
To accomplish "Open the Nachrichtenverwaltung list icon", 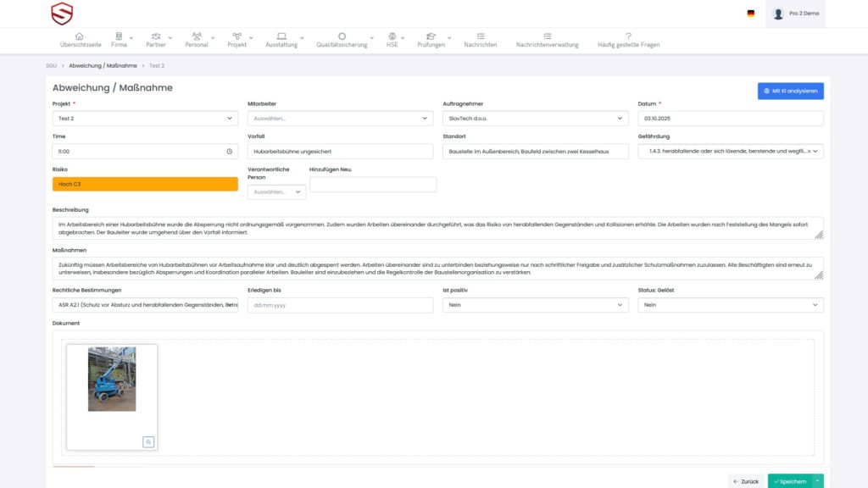I will (547, 36).
